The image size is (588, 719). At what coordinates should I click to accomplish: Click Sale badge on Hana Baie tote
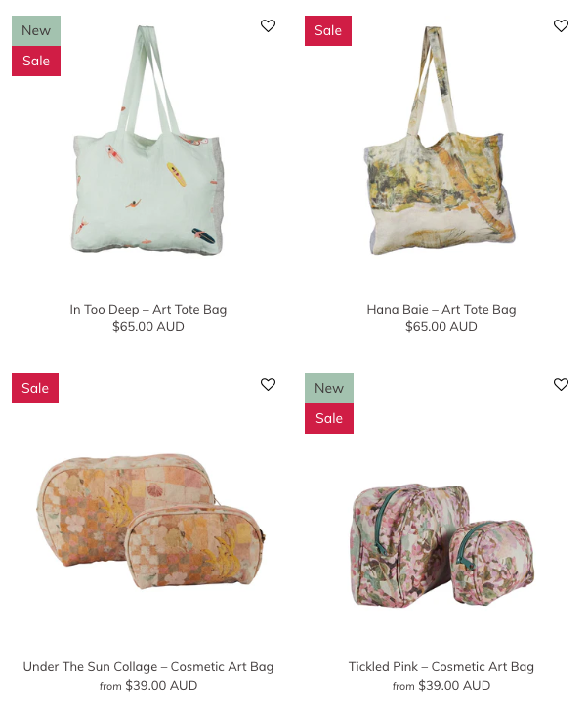tap(327, 30)
